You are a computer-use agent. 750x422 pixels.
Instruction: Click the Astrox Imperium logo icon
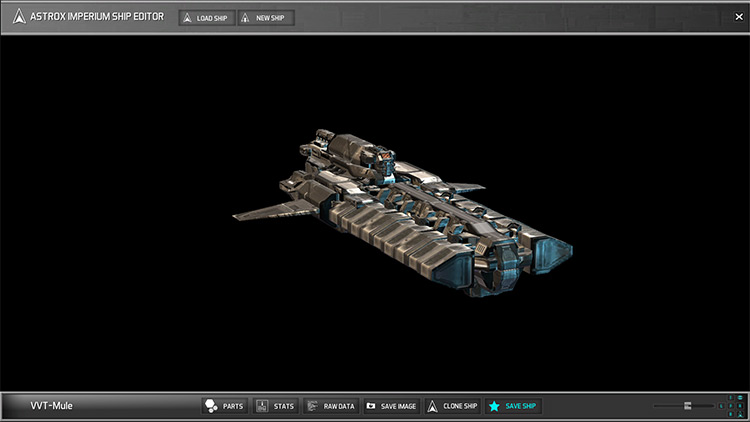tap(19, 16)
